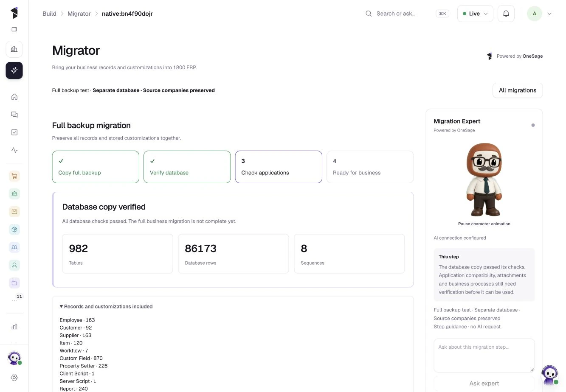Click the 86173 Database rows card
Screen dimensions: 566x392
coord(234,254)
